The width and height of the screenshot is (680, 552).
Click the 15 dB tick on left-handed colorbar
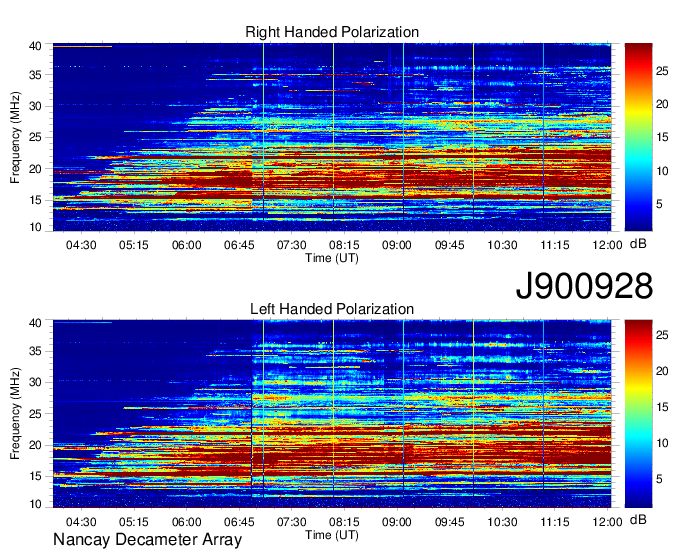coord(662,407)
